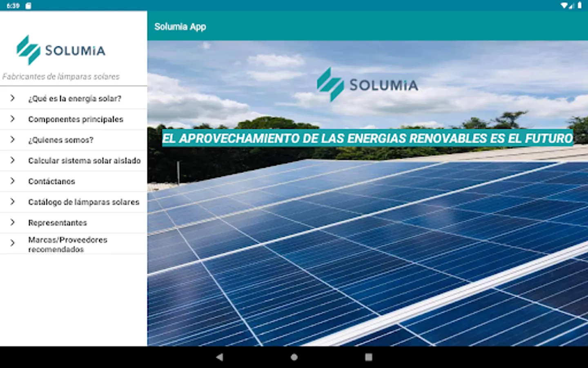Open Calcular sistema solar aislado item
The height and width of the screenshot is (368, 588).
73,161
